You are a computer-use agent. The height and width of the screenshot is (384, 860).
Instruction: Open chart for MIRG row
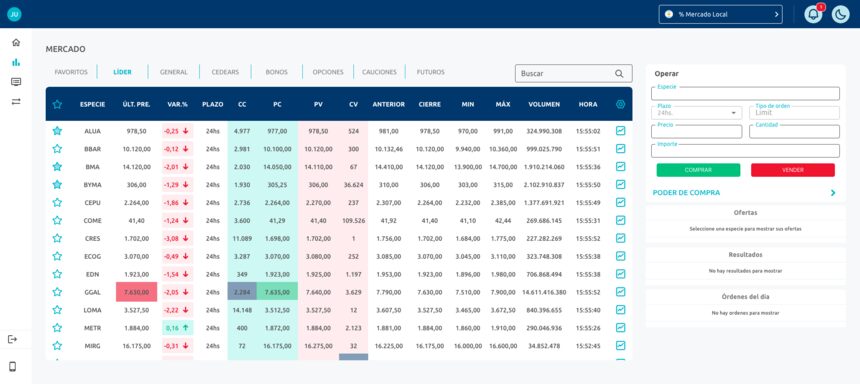620,346
